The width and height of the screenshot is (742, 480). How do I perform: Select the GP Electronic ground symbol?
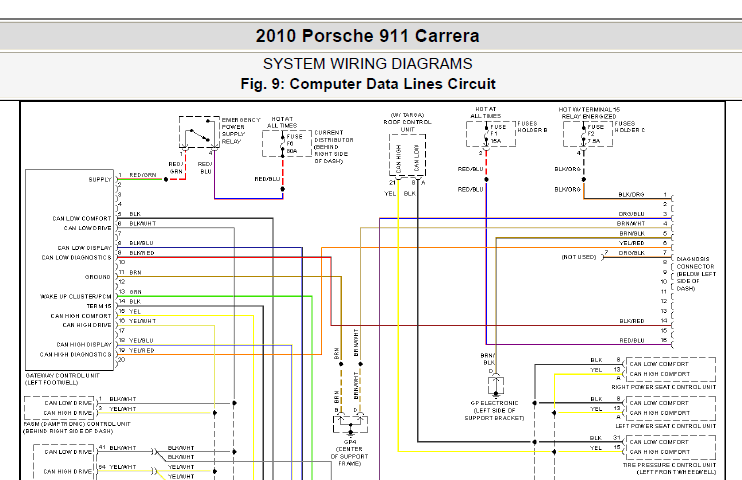point(495,386)
